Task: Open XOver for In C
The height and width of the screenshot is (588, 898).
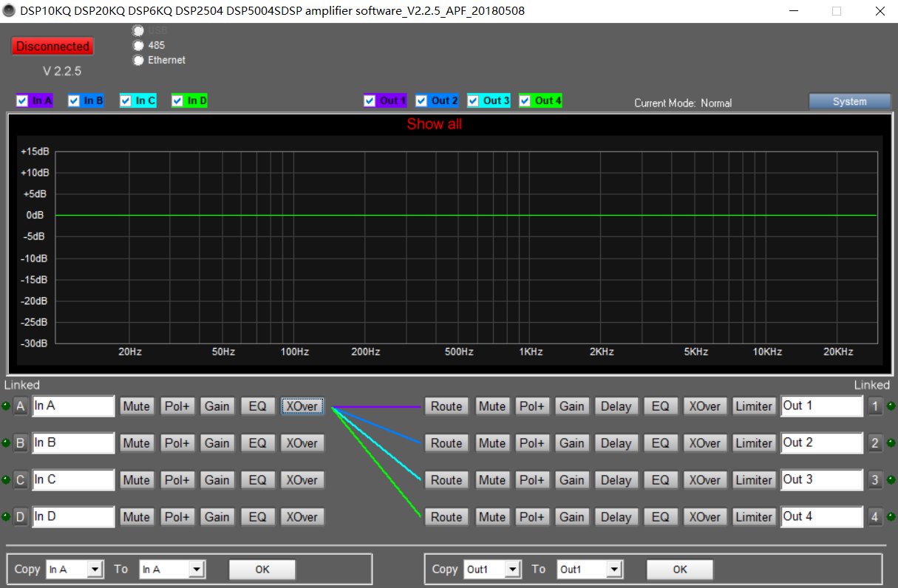Action: 302,480
